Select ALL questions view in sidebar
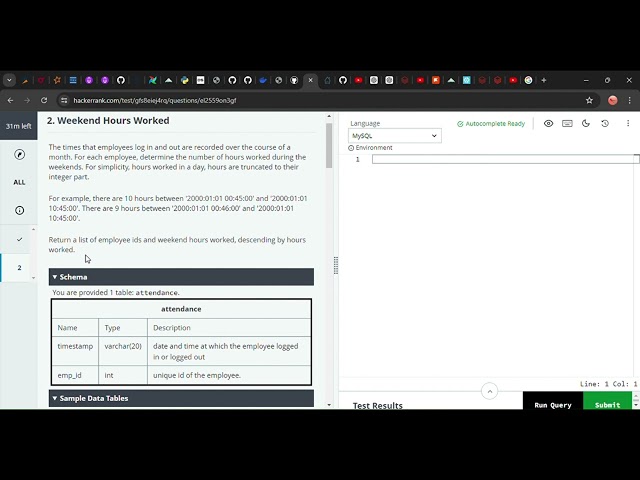 [19, 182]
